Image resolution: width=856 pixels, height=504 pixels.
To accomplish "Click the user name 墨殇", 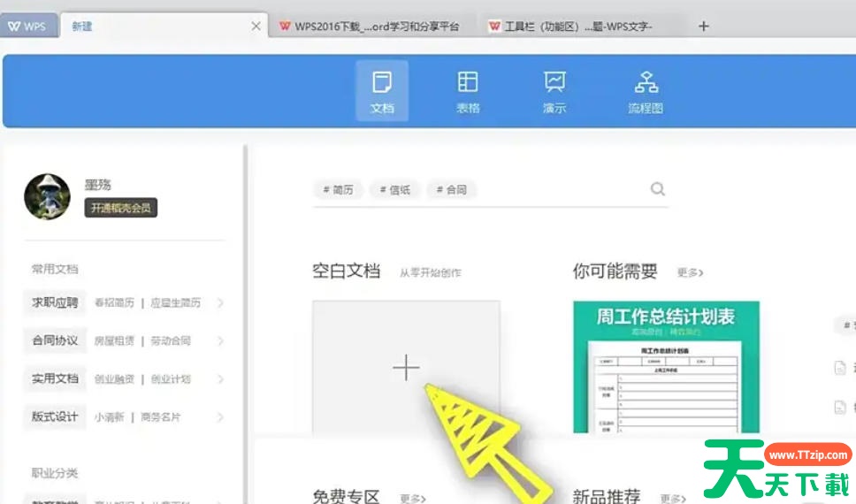I will click(x=98, y=185).
